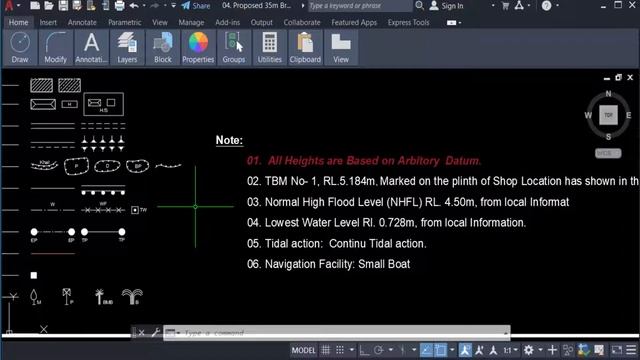Screen dimensions: 640x360
Task: Toggle Object Snap Tracking in status bar
Action: coord(426,350)
